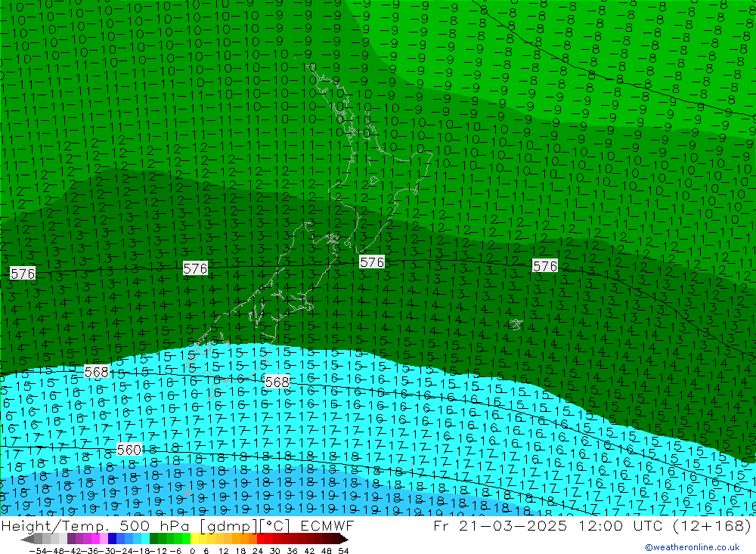
Task: Click the 560 height contour label
Action: (129, 450)
